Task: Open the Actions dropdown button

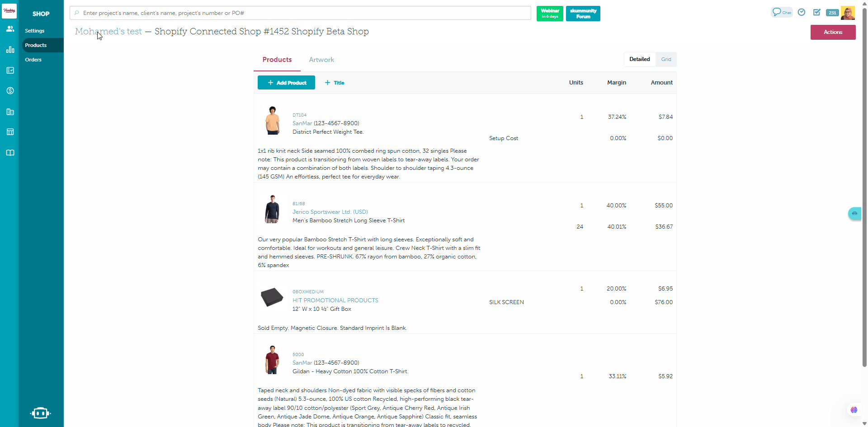Action: tap(833, 32)
